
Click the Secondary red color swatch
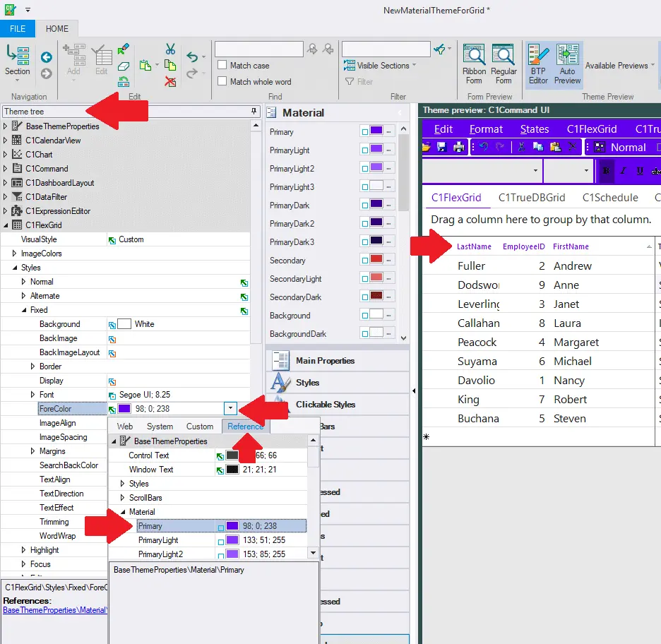pyautogui.click(x=376, y=259)
